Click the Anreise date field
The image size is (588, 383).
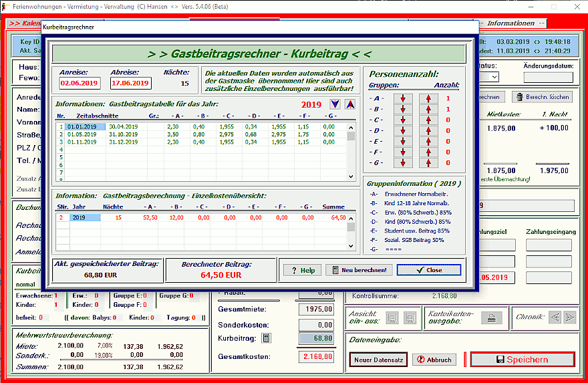(x=79, y=84)
